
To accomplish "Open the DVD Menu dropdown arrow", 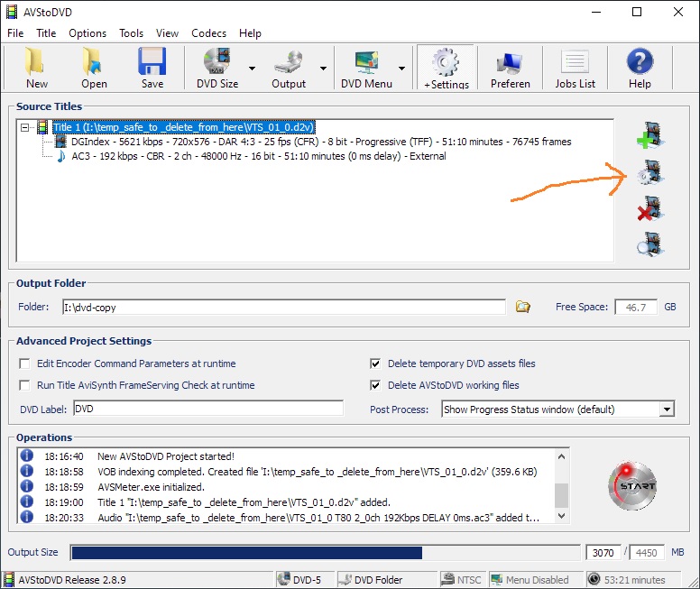I will coord(401,69).
